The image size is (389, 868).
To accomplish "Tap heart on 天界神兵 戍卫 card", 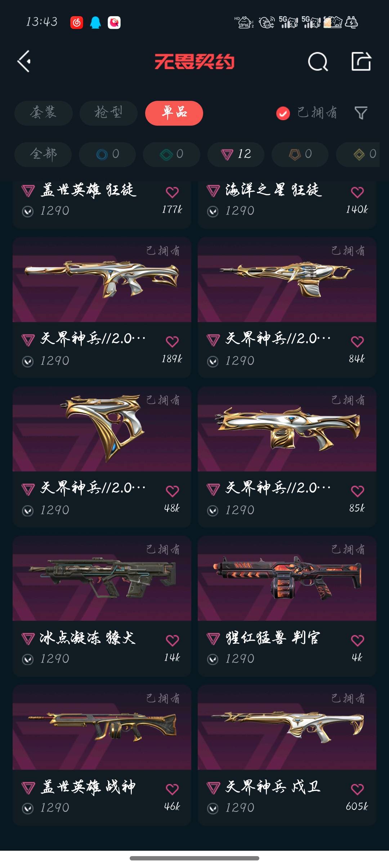I will [x=357, y=789].
